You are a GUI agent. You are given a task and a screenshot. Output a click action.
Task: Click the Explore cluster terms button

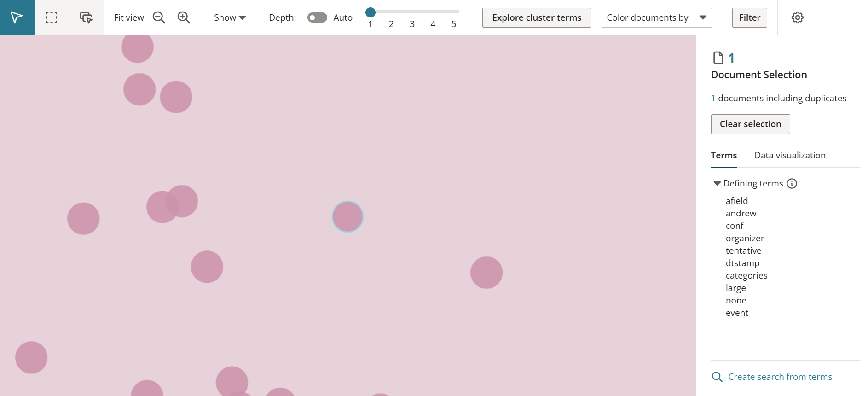coord(537,17)
